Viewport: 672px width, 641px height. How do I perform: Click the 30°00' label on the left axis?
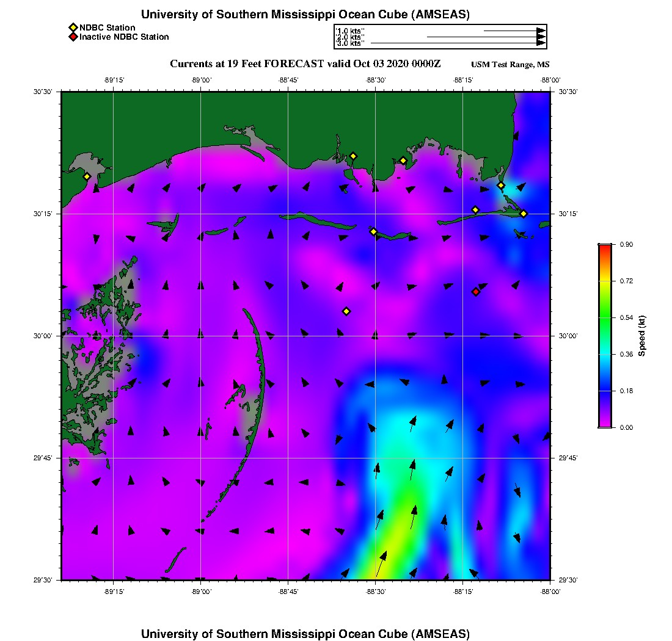pos(42,336)
